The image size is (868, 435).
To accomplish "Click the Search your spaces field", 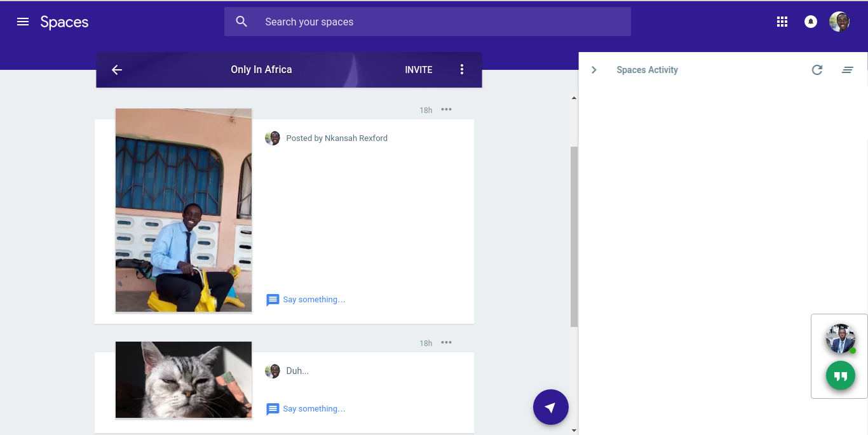I will click(x=427, y=22).
